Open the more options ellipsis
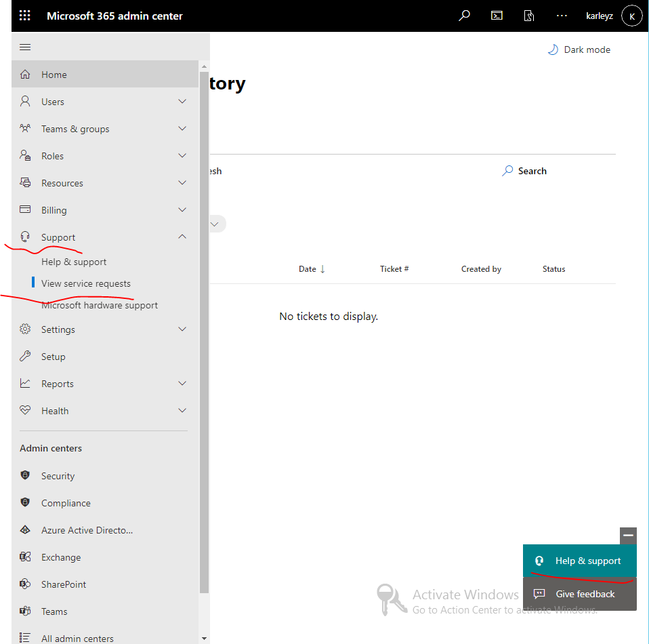Image resolution: width=649 pixels, height=644 pixels. 562,16
